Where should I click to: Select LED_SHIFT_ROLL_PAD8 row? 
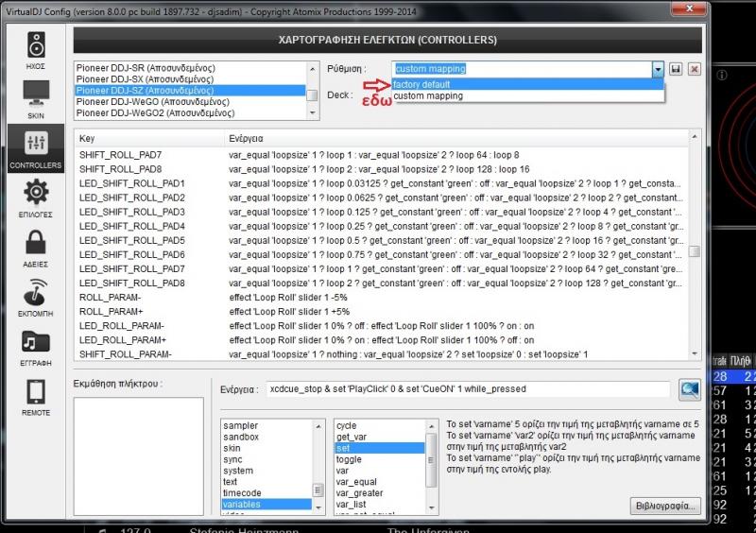point(381,284)
